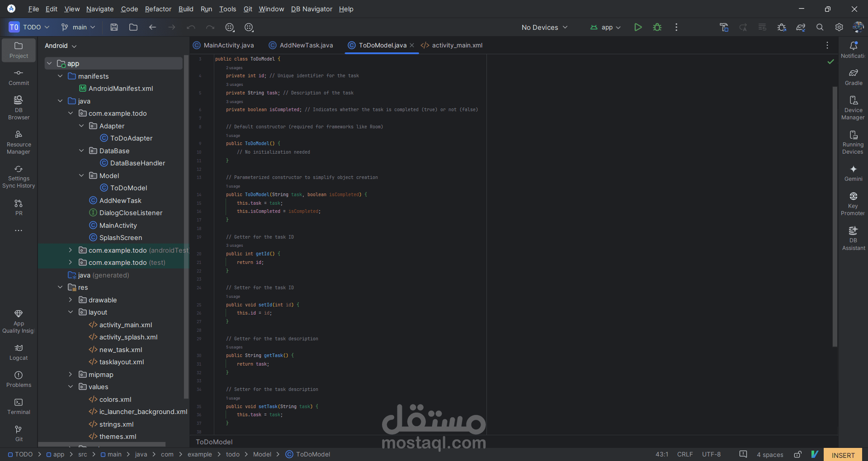Open the Gradle tool window
The width and height of the screenshot is (868, 461).
[854, 77]
